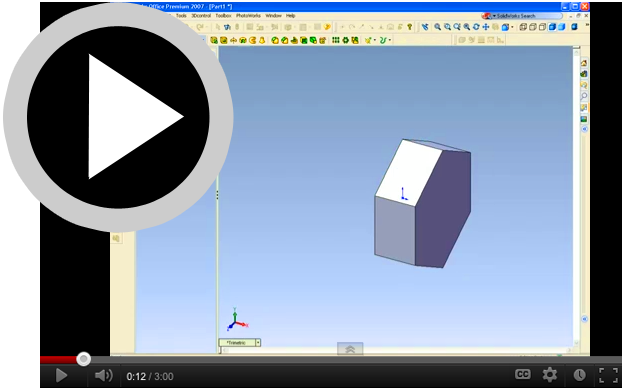Switch to fullscreen mode
Image resolution: width=622 pixels, height=388 pixels.
tap(608, 375)
